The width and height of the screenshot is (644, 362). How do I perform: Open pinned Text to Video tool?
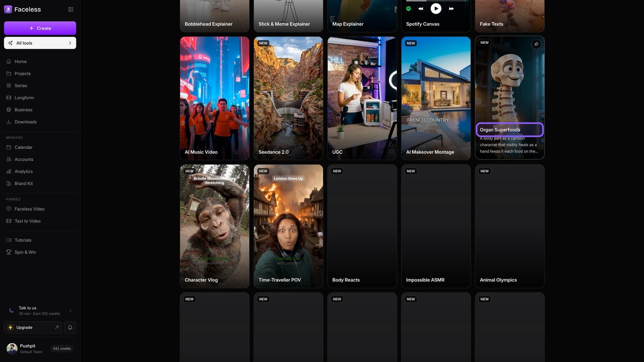tap(40, 221)
